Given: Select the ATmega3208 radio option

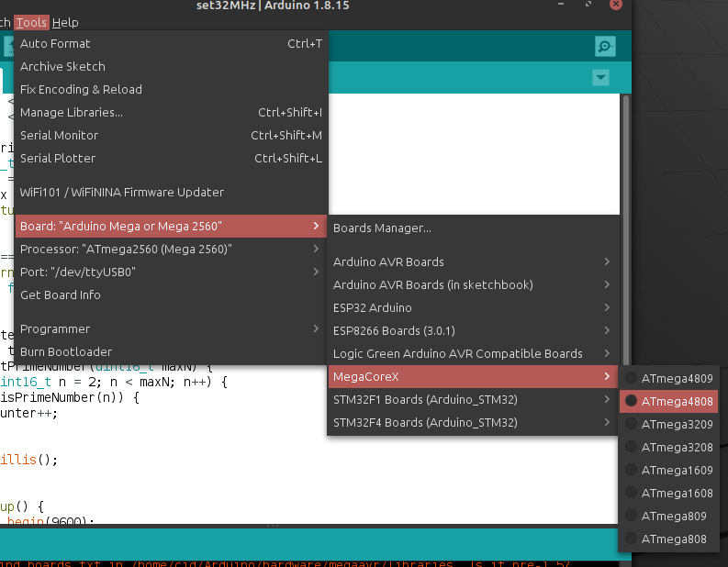Looking at the screenshot, I should pos(669,448).
